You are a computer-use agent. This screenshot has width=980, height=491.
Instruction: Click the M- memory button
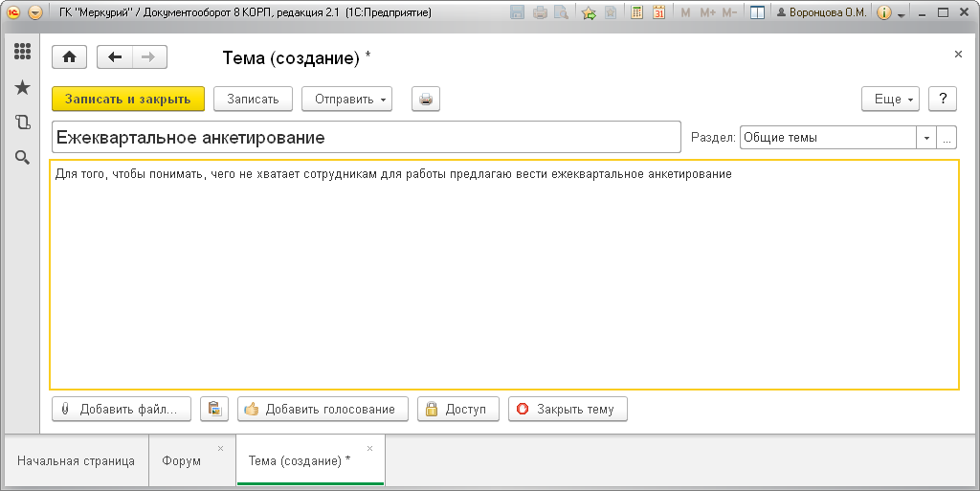click(729, 12)
